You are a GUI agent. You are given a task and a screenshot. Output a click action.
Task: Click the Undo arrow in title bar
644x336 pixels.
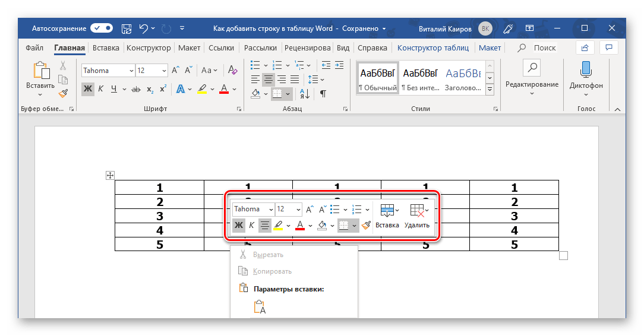[x=143, y=28]
